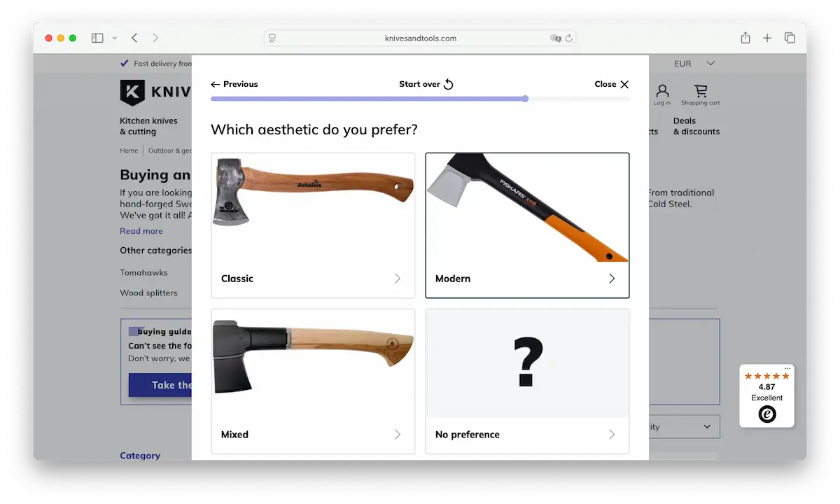
Task: Click the Read more link
Action: [x=141, y=231]
